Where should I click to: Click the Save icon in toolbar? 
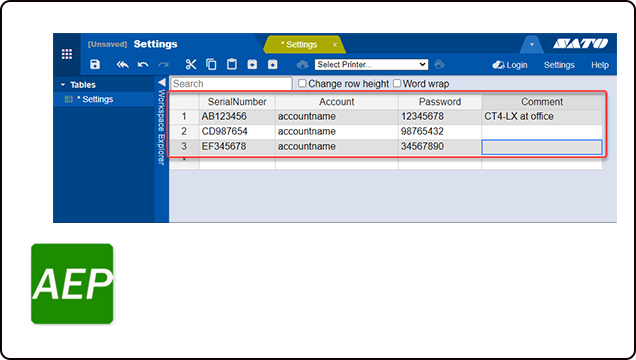(x=95, y=64)
